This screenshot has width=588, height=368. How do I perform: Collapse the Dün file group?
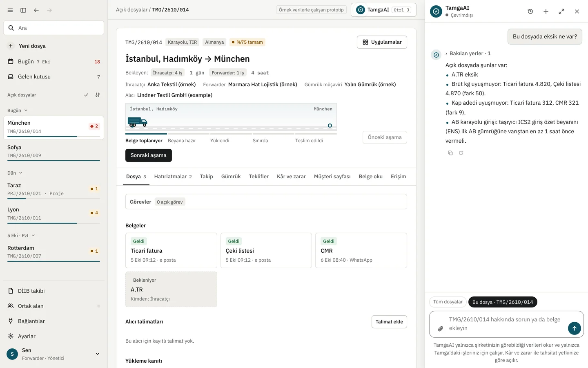15,173
